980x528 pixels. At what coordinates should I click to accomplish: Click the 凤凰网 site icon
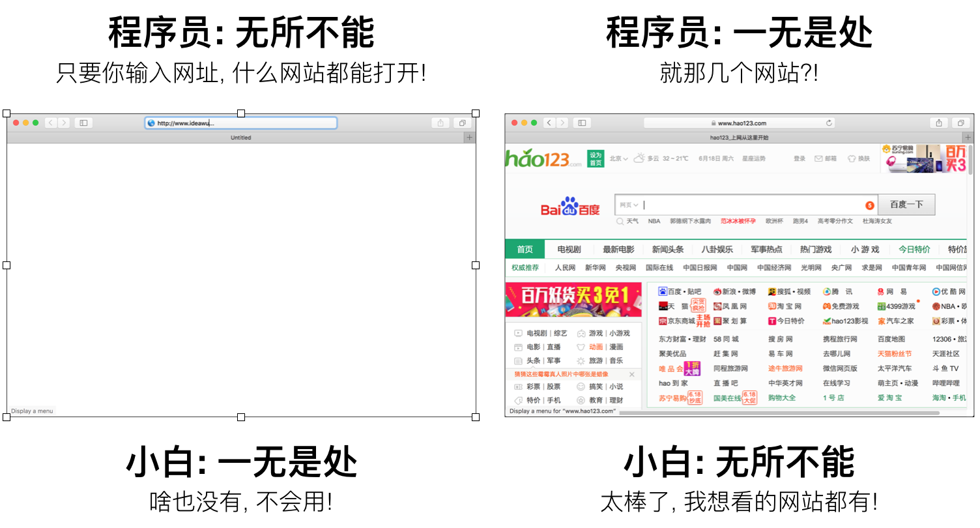tap(717, 306)
